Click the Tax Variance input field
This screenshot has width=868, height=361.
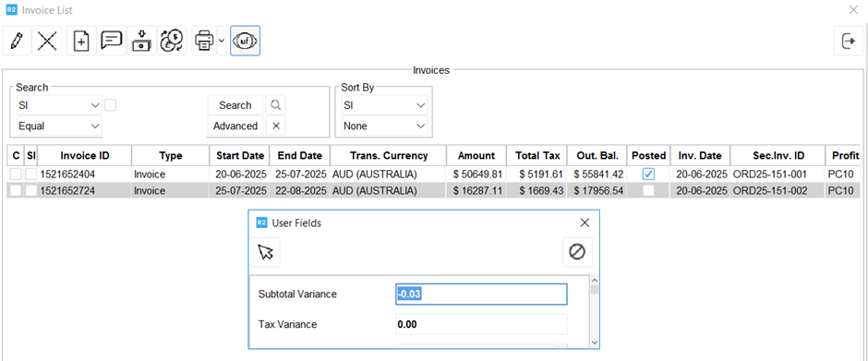481,324
